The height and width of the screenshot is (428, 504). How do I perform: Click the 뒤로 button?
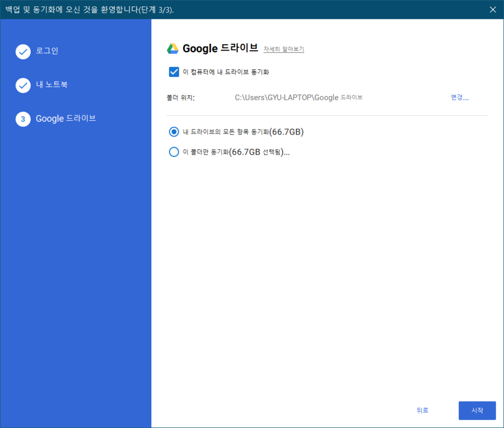pos(423,410)
